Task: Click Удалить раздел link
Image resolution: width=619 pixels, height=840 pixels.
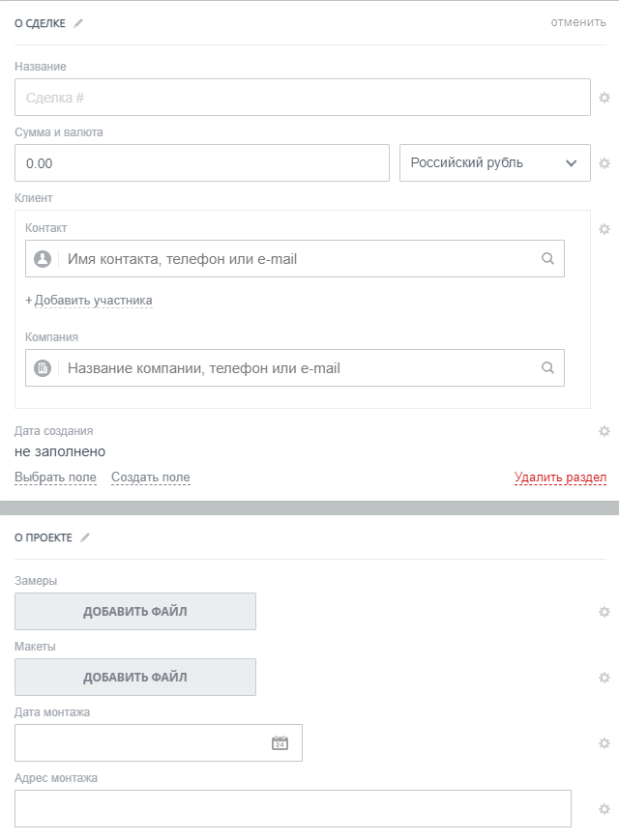Action: click(x=560, y=478)
